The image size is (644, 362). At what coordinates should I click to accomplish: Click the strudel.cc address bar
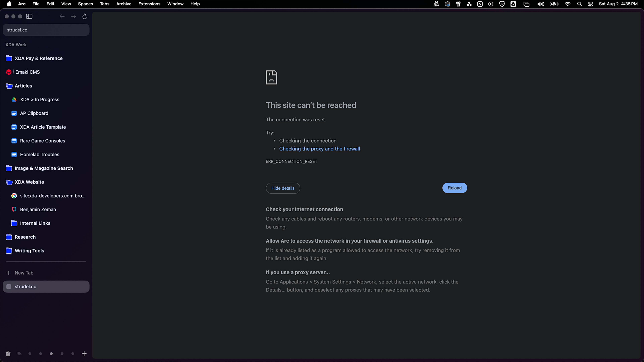[x=46, y=30]
